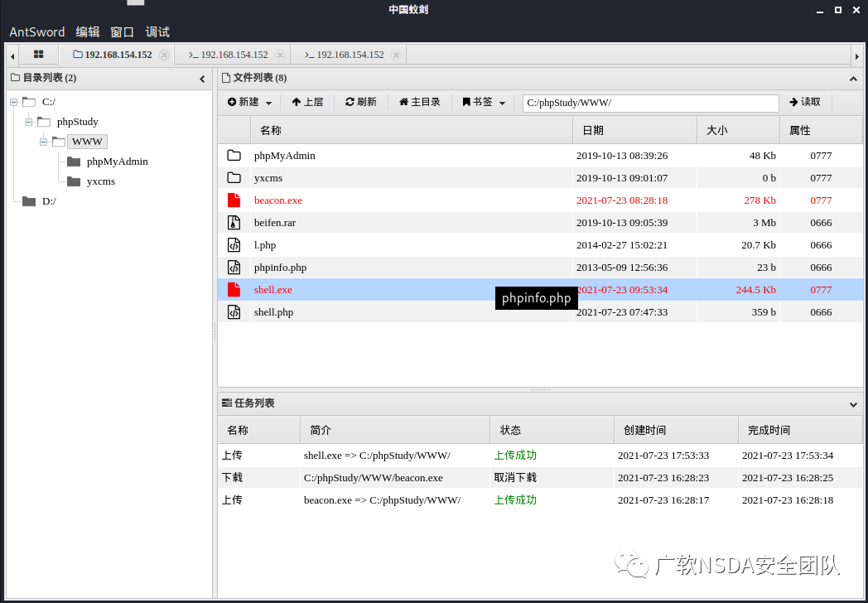Sort file list by 大小 column
This screenshot has height=603, width=868.
click(x=739, y=131)
